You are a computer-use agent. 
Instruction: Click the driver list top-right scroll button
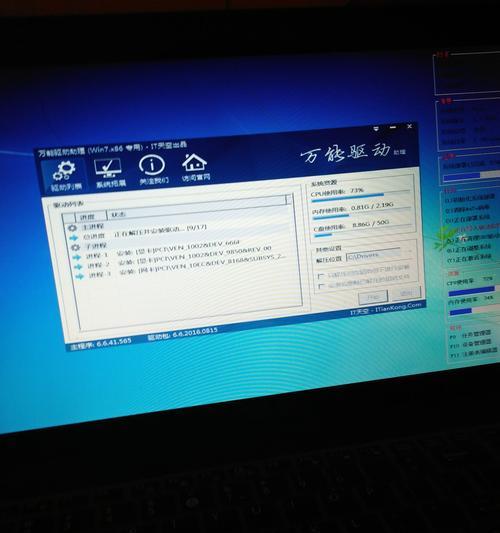pos(289,199)
